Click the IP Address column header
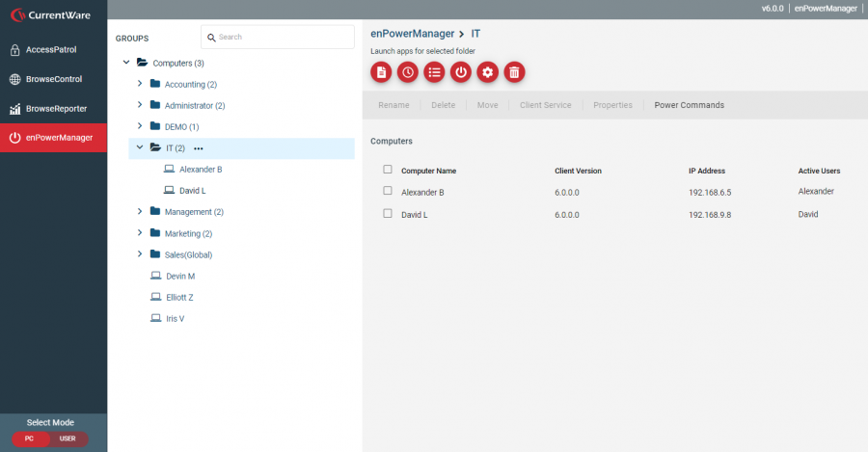This screenshot has width=868, height=452. pyautogui.click(x=706, y=171)
